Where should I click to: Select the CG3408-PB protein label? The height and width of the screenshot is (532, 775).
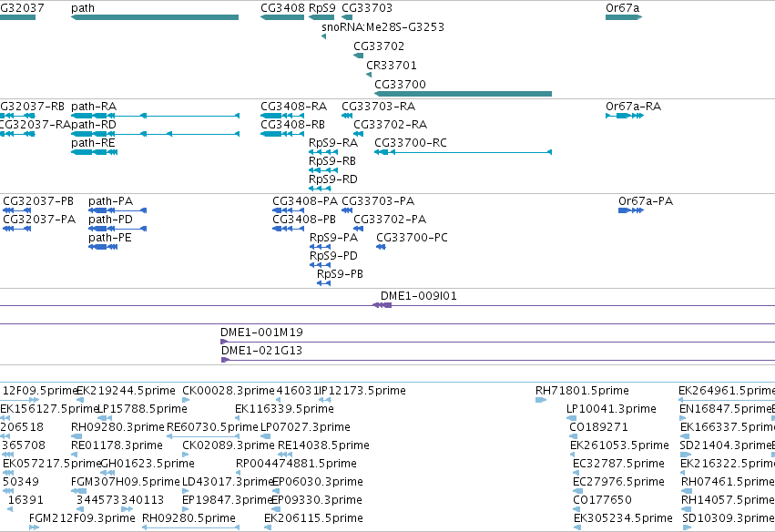click(x=304, y=220)
